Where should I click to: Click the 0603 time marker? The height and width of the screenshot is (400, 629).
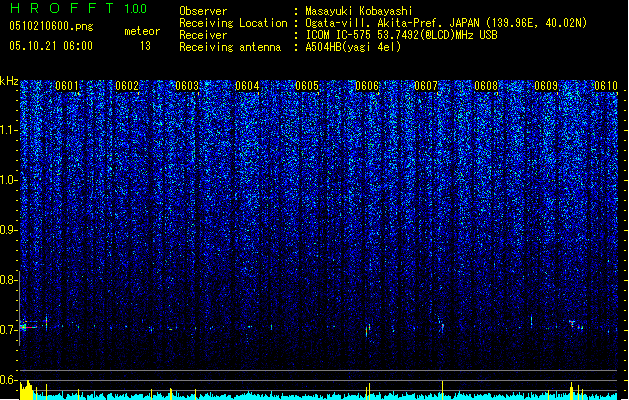coord(187,86)
